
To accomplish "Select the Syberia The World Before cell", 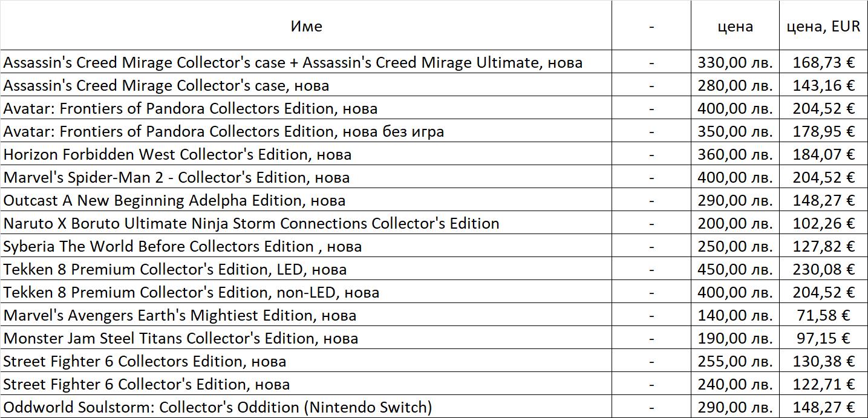I will click(x=182, y=246).
